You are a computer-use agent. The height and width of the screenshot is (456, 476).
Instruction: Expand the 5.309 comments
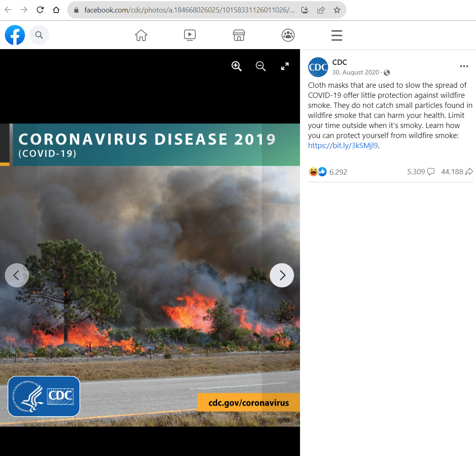(x=420, y=172)
